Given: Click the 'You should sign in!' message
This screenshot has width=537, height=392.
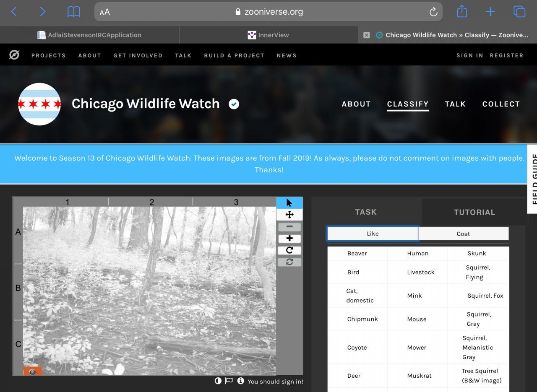Looking at the screenshot, I should tap(275, 382).
